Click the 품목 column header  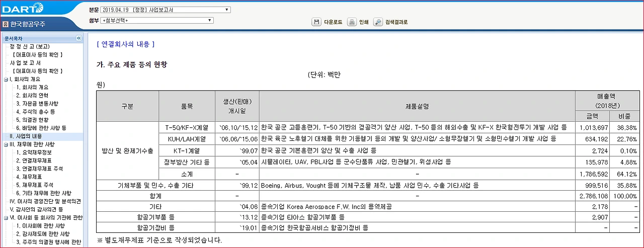tap(187, 106)
